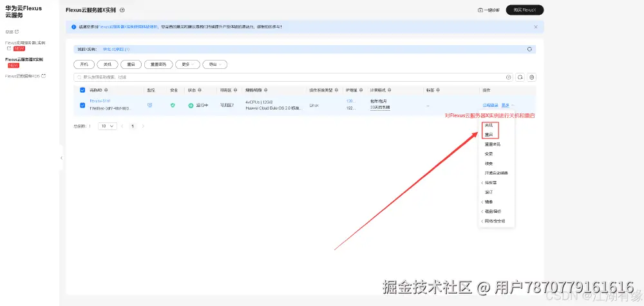Click the 计费模式 column filter icon
Image resolution: width=644 pixels, height=306 pixels.
coord(390,90)
